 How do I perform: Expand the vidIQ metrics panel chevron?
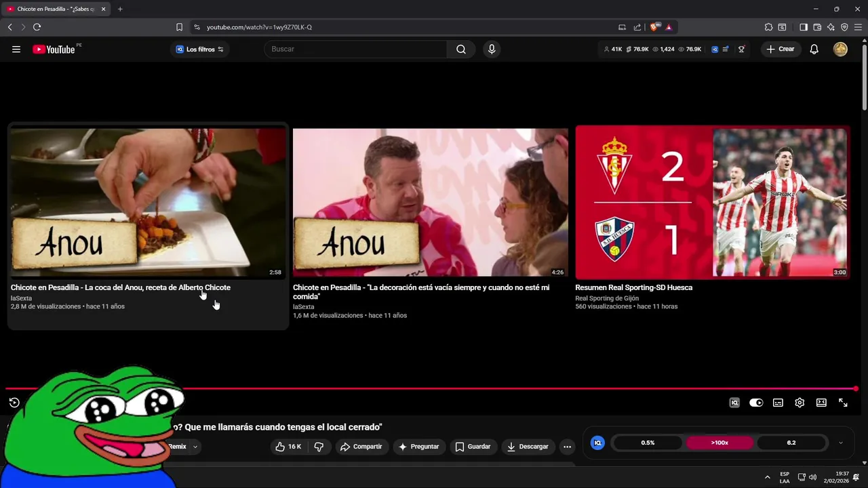pyautogui.click(x=841, y=443)
